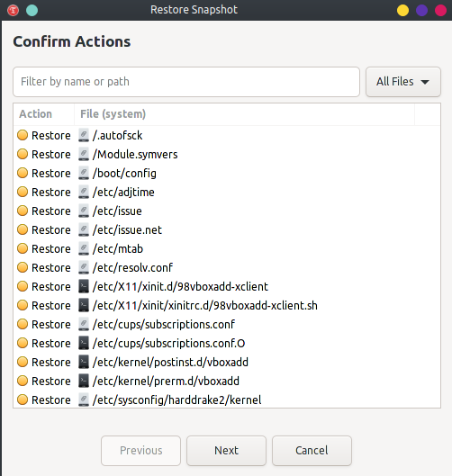
Task: Click the Timeshift app icon in title bar
Action: [14, 10]
